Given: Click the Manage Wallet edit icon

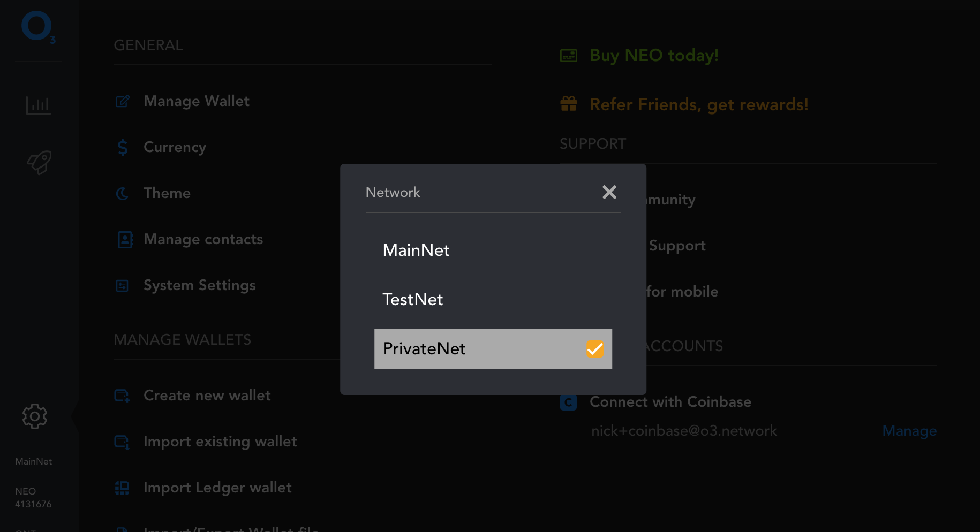Looking at the screenshot, I should click(x=123, y=101).
